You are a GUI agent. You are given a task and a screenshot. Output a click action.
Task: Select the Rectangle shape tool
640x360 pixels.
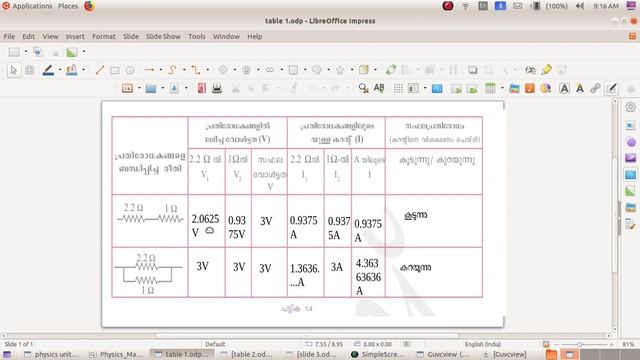point(115,70)
